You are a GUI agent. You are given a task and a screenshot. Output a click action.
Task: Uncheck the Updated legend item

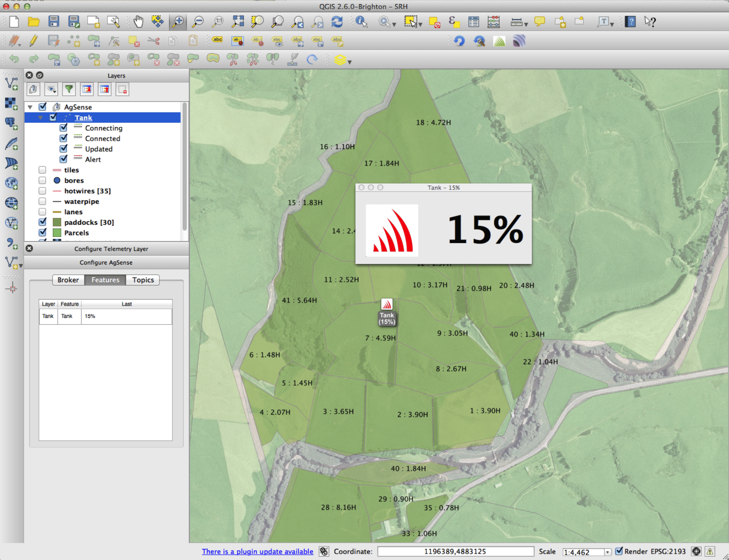tap(63, 149)
